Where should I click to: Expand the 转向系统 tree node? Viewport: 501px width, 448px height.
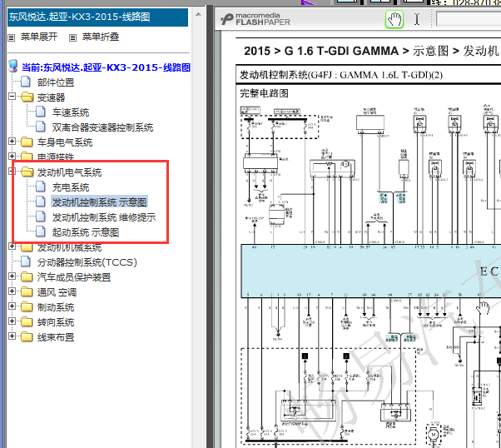click(x=12, y=321)
